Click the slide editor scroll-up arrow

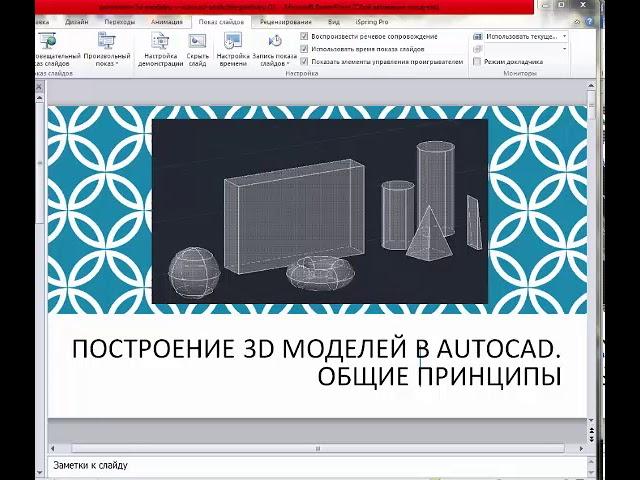(591, 86)
